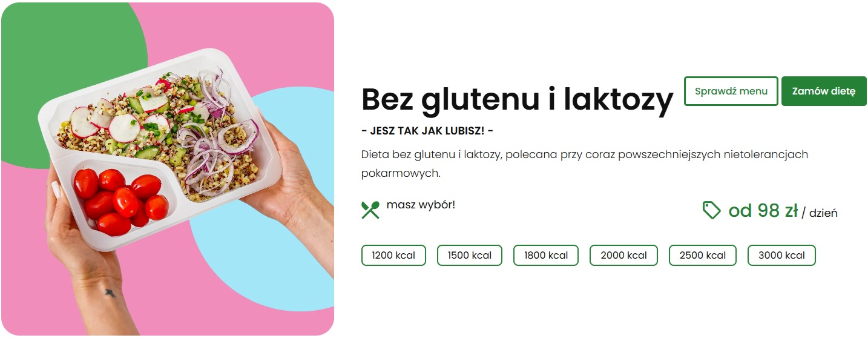868x338 pixels.
Task: Select the 1200 kcal option
Action: (x=393, y=255)
